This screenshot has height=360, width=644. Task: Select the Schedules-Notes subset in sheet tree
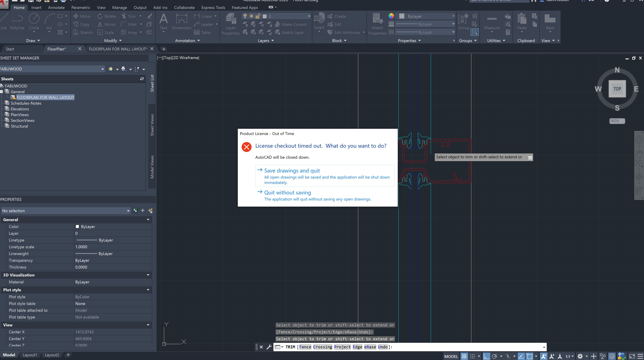26,103
